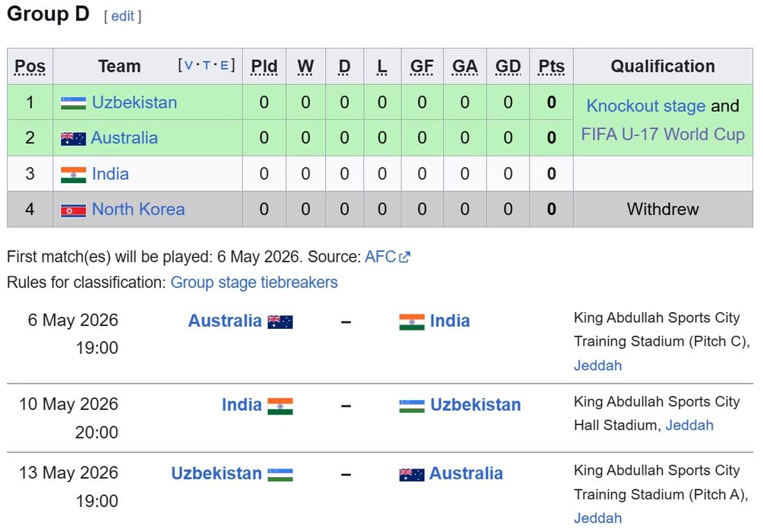Click the V (view template) link

(188, 66)
